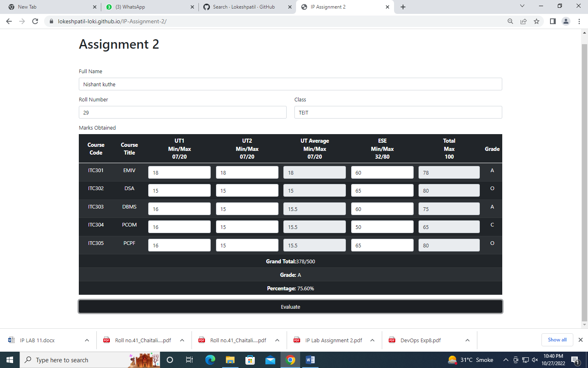Click the UT1 marks field for ITC302 DSA
588x368 pixels.
point(179,190)
